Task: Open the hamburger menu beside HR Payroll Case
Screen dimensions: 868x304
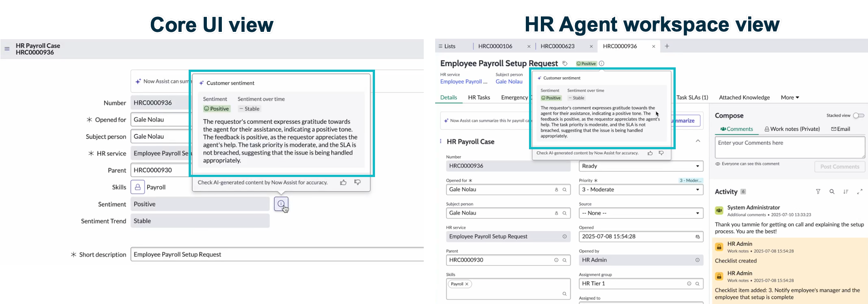Action: [7, 49]
